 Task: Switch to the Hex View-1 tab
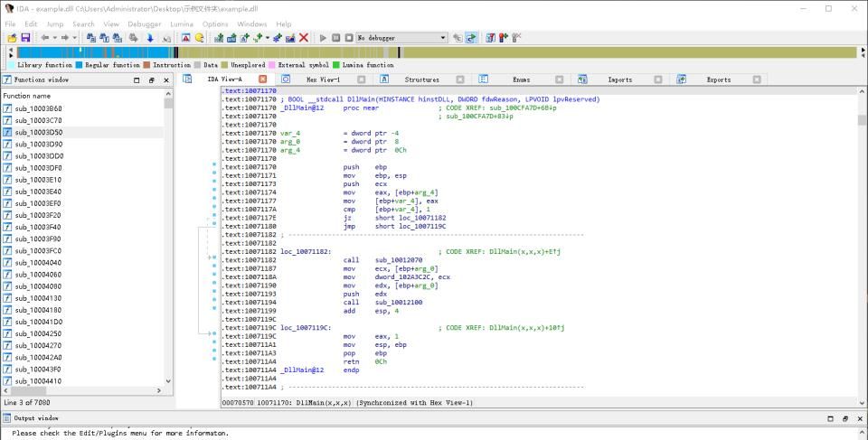[x=323, y=80]
